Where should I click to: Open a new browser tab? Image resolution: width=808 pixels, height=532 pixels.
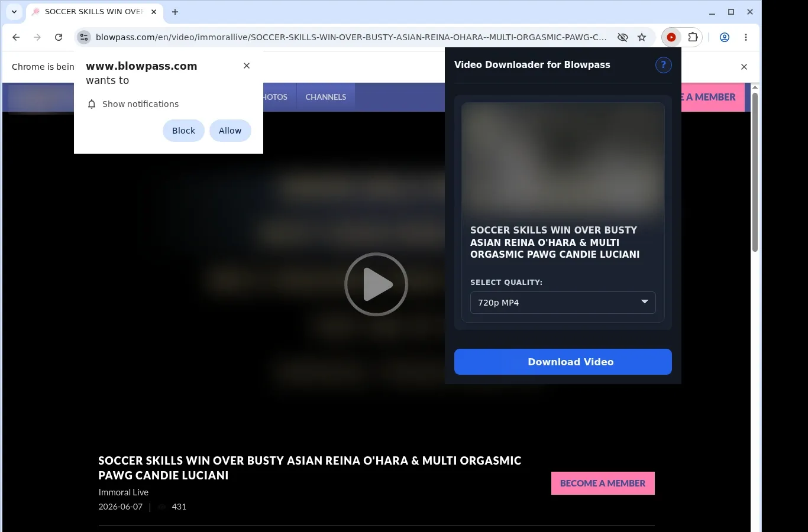(175, 12)
